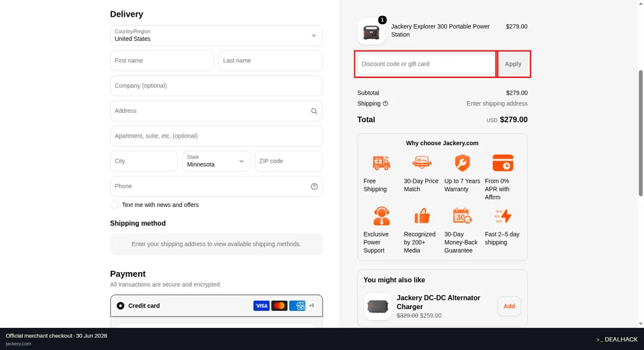Click the 0% APR with Affirm card icon
Viewport: 644px width, 350px height.
(502, 163)
